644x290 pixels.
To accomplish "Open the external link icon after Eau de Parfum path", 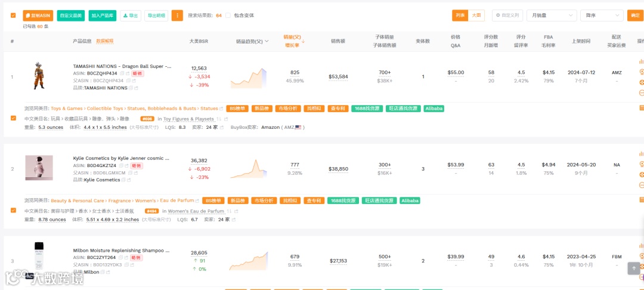I will click(x=197, y=201).
